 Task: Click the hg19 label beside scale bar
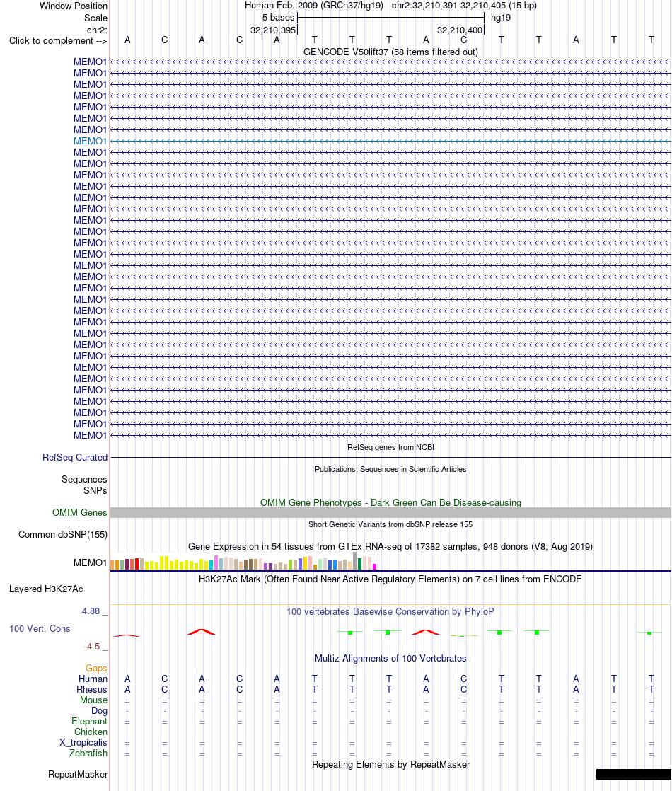tap(501, 18)
